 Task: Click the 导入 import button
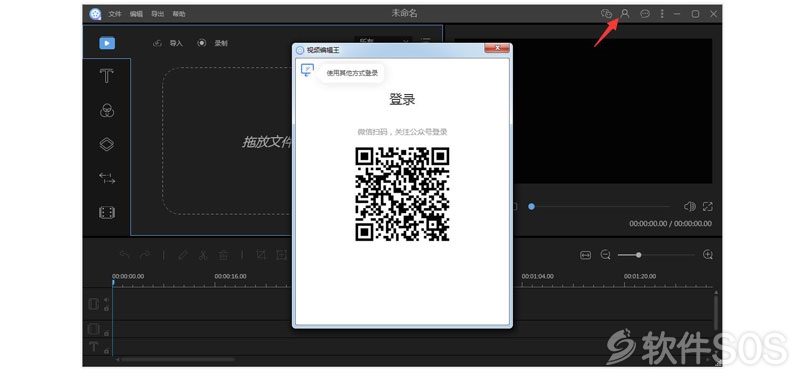(x=168, y=43)
